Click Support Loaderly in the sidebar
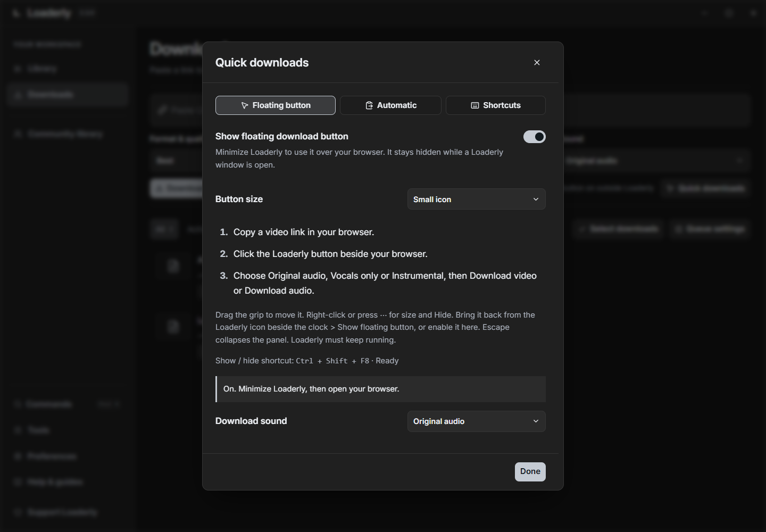The image size is (766, 532). [68, 512]
